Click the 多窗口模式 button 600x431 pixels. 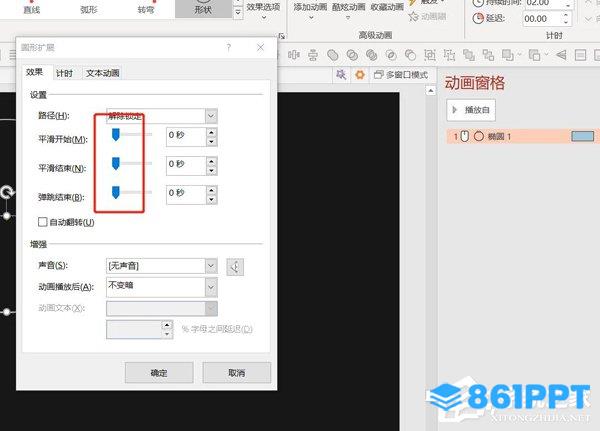(x=401, y=75)
